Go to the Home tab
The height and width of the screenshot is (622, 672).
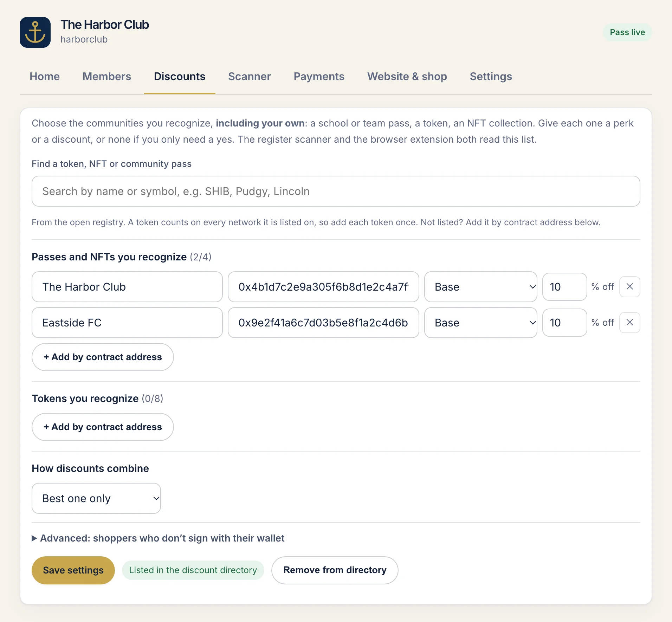point(45,77)
